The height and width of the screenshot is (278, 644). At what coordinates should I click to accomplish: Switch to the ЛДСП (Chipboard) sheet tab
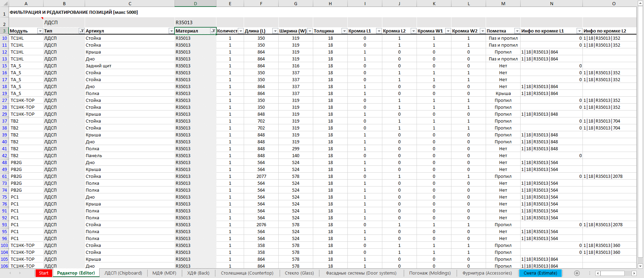click(x=123, y=273)
